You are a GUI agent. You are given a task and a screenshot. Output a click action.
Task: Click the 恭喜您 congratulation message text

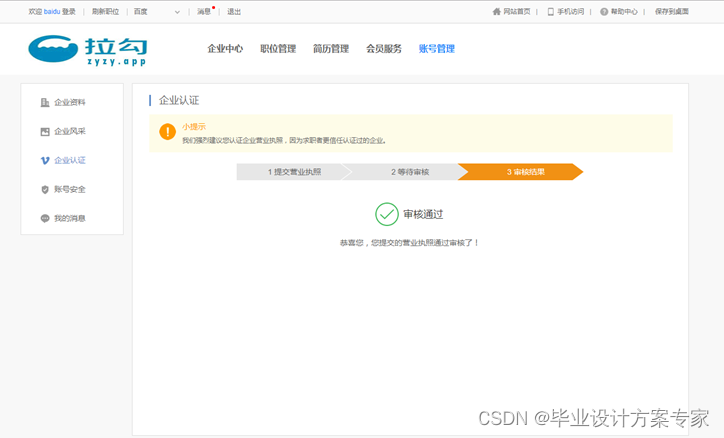click(x=410, y=243)
